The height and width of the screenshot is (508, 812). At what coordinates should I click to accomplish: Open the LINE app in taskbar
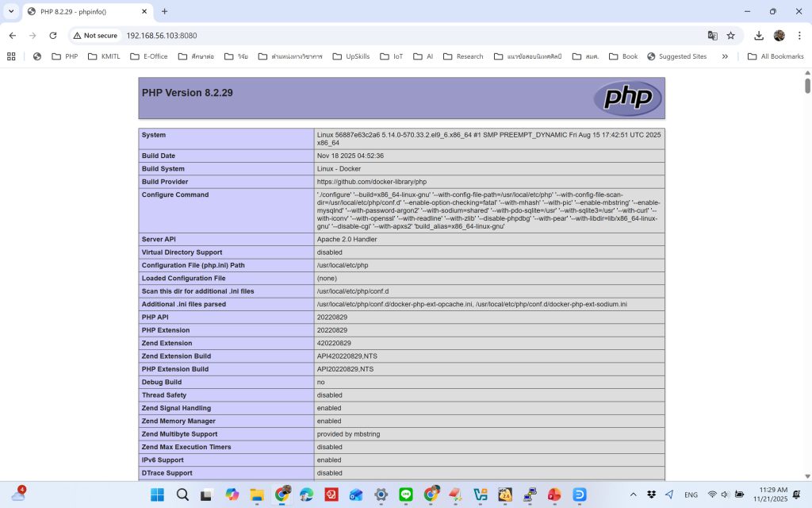[406, 495]
